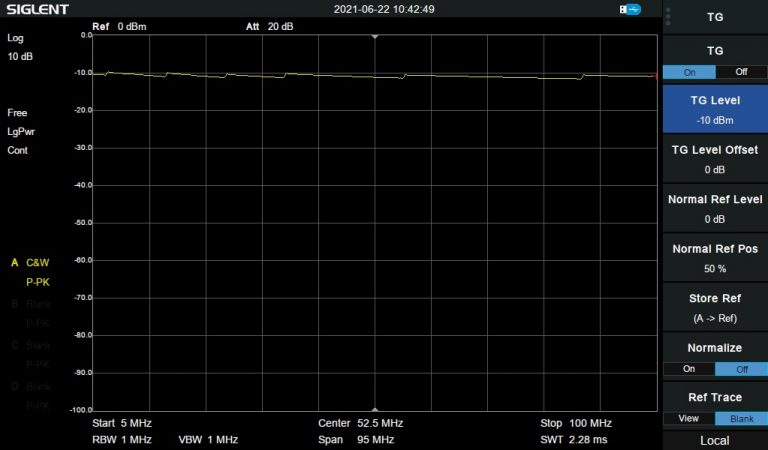Click the three-dot menu handle beside TG

click(x=668, y=17)
